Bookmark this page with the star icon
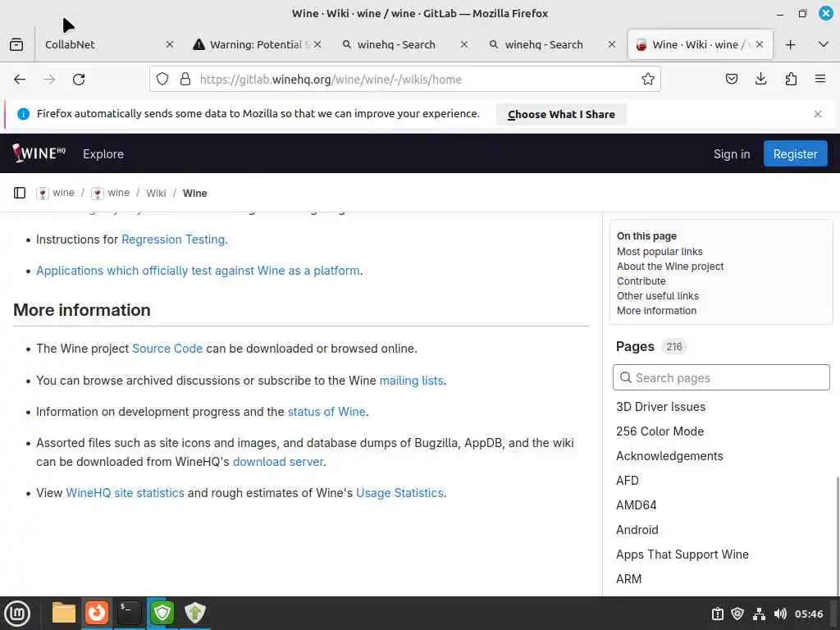 pyautogui.click(x=648, y=80)
